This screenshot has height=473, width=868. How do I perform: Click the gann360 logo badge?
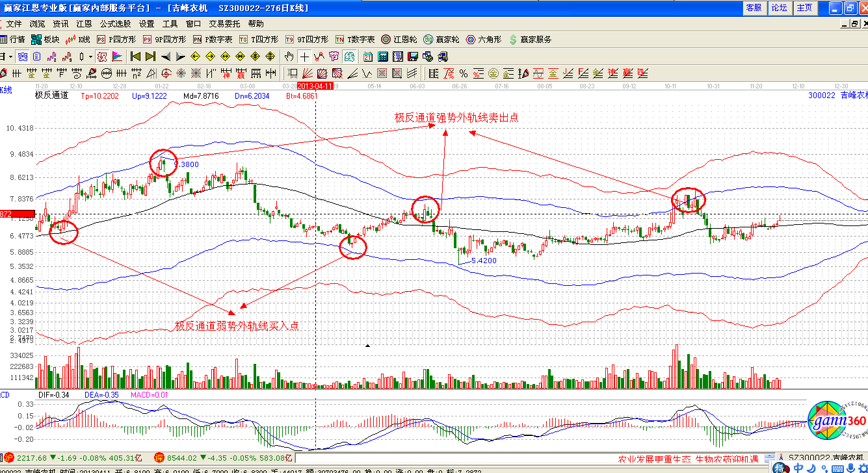coord(837,423)
